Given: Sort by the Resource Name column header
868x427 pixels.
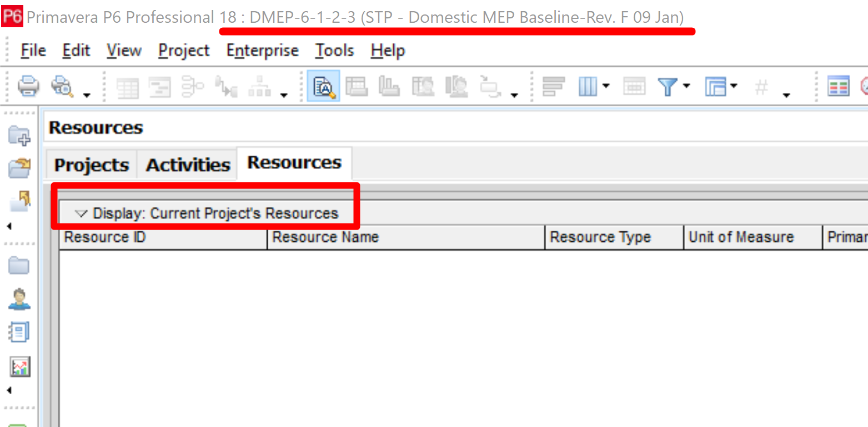Looking at the screenshot, I should [x=406, y=237].
